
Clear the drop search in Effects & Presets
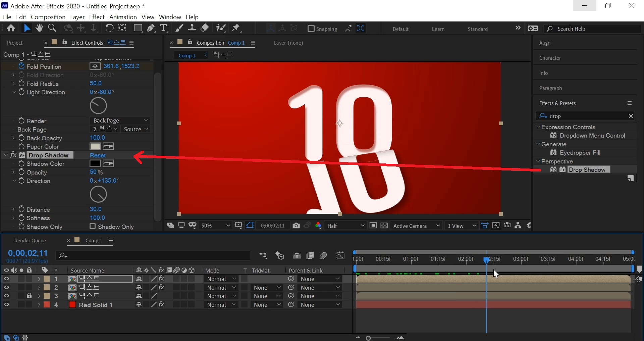coord(631,116)
